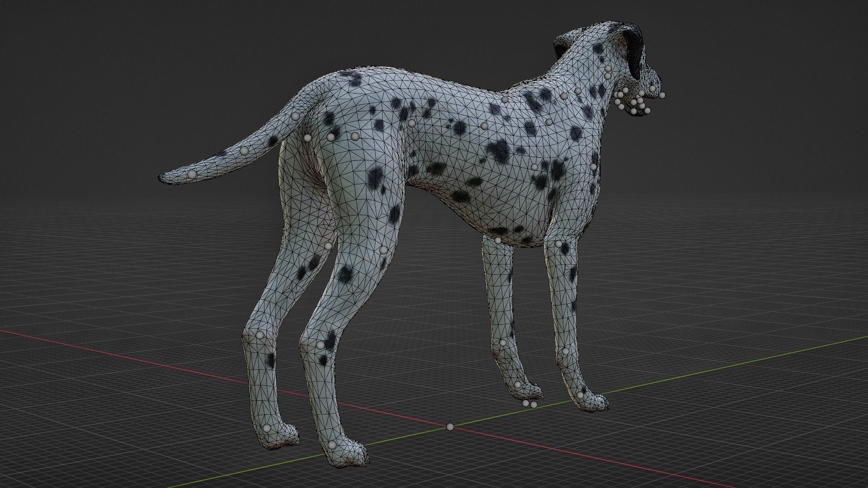Screen dimensions: 868x488
Task: Select the marker sphere at the nose tip
Action: pos(662,95)
